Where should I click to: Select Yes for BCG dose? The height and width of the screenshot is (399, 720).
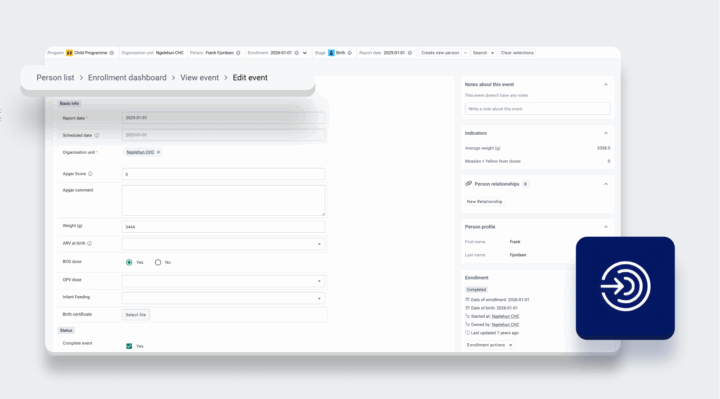click(129, 262)
